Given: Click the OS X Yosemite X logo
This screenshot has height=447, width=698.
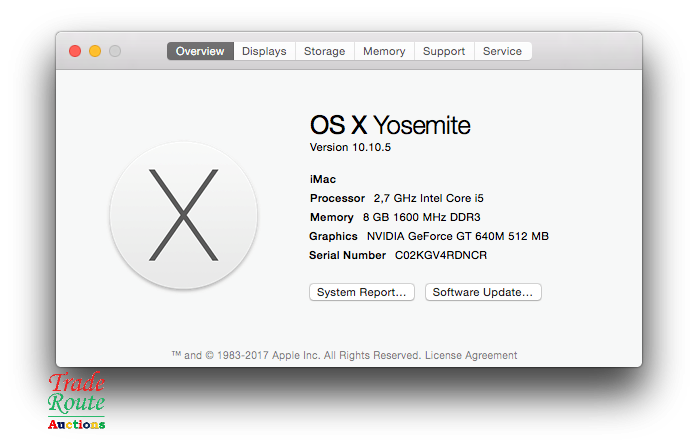Looking at the screenshot, I should pos(184,215).
